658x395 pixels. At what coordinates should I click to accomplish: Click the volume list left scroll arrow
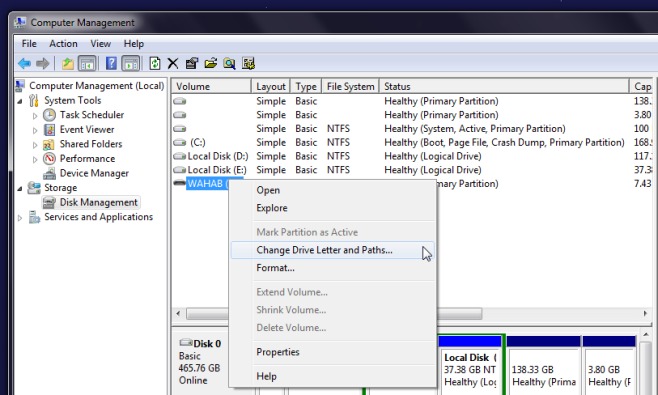178,314
